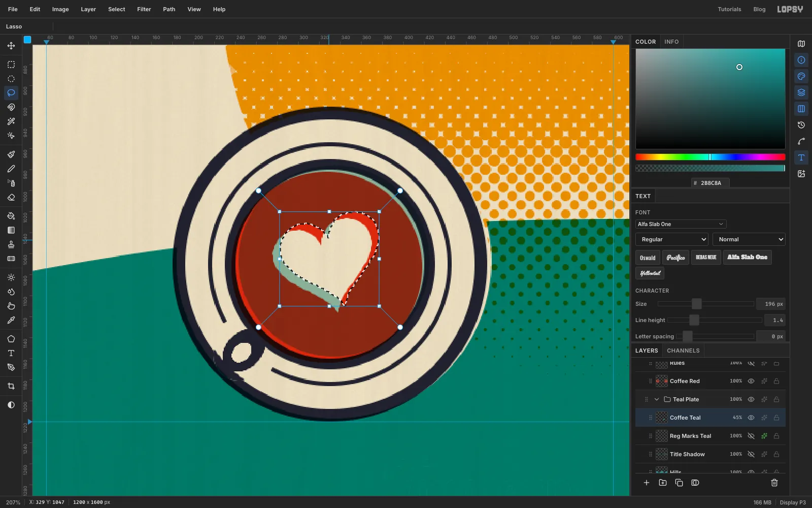
Task: Open the Layers panel icon in sidebar
Action: point(801,92)
